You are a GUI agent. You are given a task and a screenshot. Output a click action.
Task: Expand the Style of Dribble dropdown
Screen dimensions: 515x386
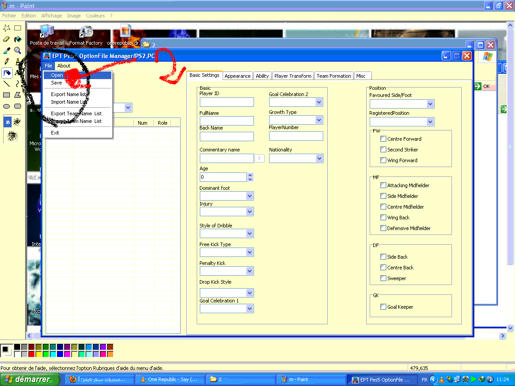click(x=250, y=233)
